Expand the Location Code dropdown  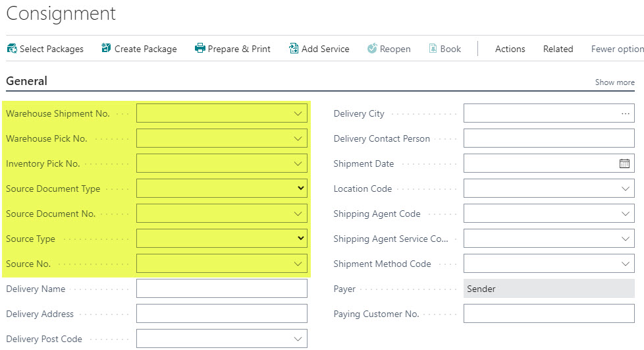[x=625, y=189]
